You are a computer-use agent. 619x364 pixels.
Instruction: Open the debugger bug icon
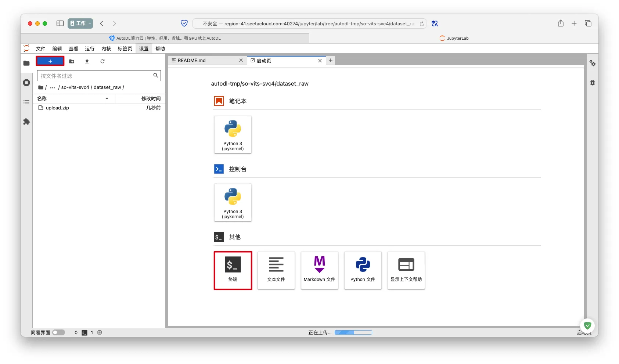592,83
